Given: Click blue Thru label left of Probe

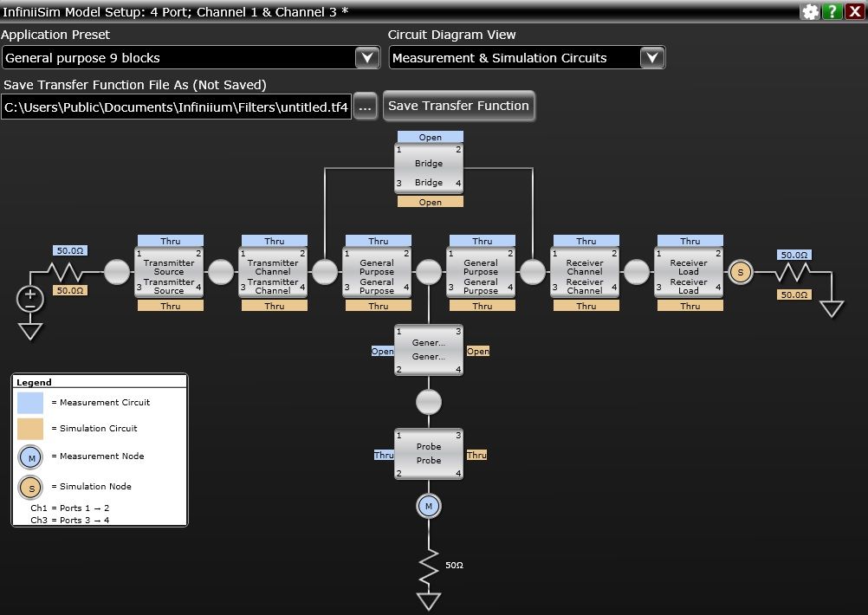Looking at the screenshot, I should (384, 455).
